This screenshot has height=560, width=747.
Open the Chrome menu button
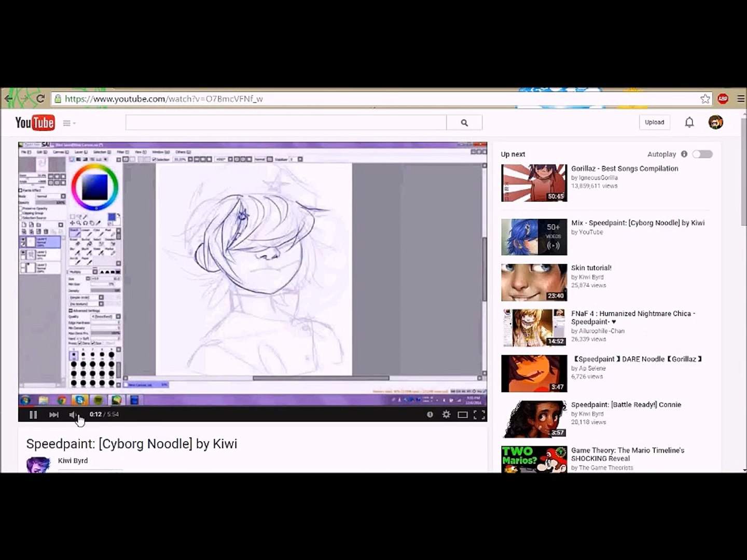point(740,99)
